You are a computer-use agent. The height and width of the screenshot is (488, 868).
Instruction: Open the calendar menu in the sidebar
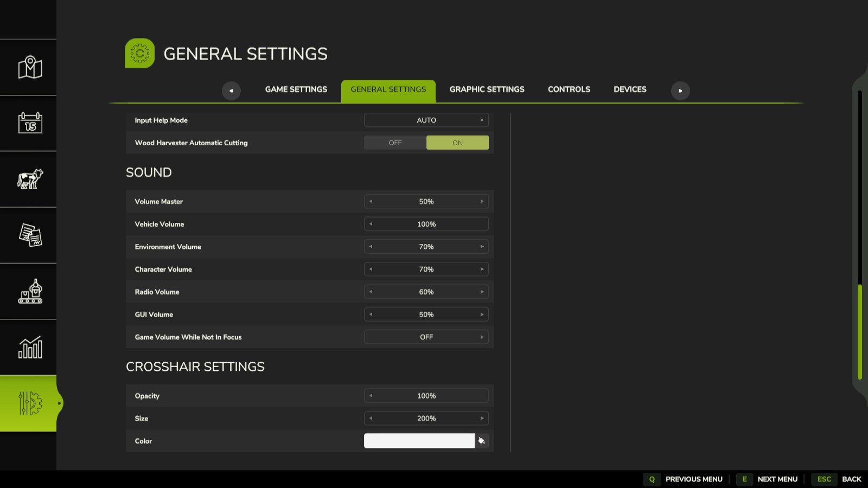tap(29, 123)
